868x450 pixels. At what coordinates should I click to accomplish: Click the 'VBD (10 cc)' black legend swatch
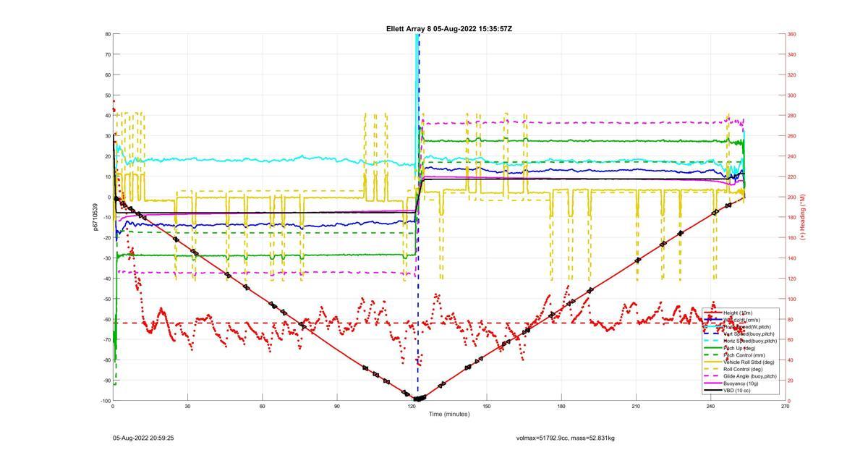click(x=713, y=390)
